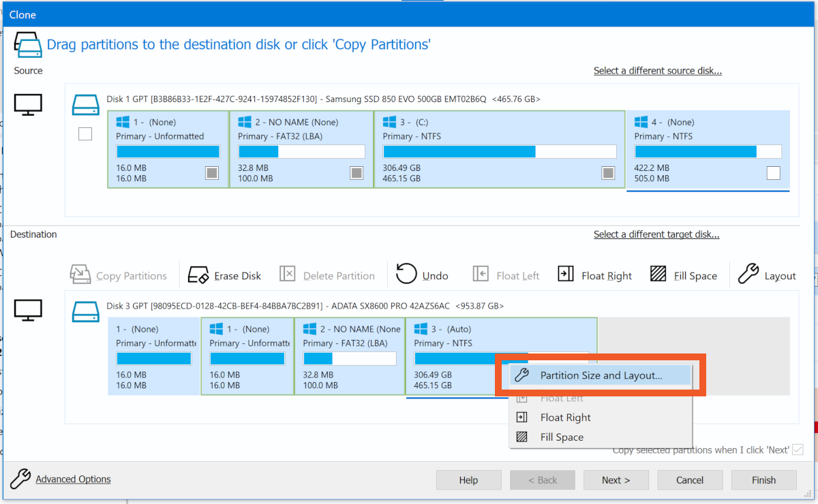Click the destination Disk 3 drive icon

pos(86,311)
